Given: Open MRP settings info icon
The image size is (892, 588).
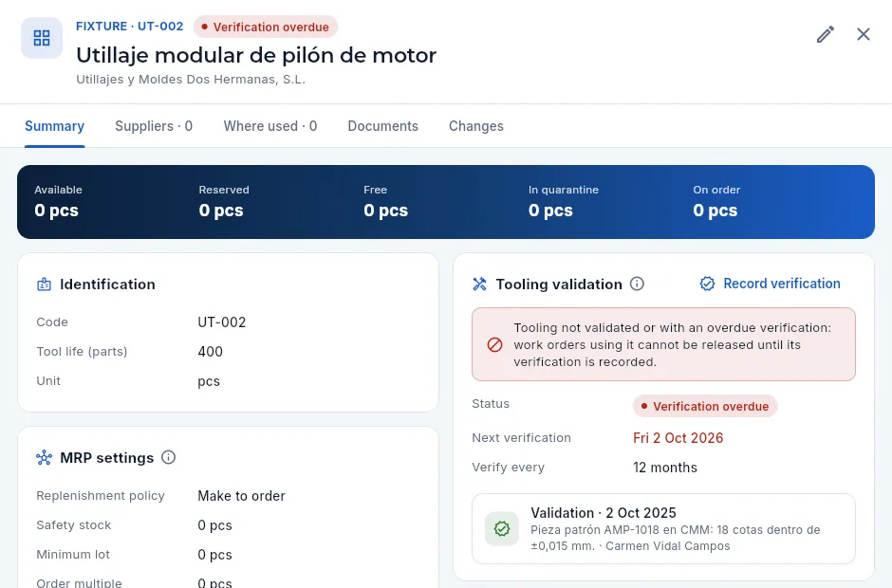Looking at the screenshot, I should click(x=168, y=457).
